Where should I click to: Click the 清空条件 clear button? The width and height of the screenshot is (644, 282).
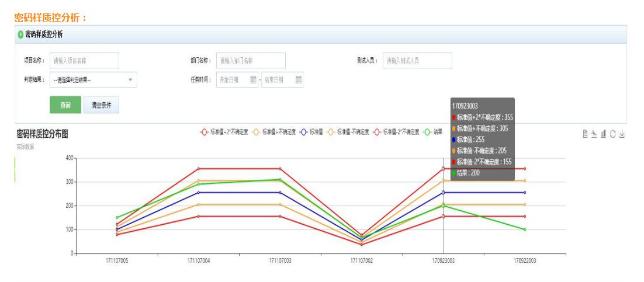[101, 105]
